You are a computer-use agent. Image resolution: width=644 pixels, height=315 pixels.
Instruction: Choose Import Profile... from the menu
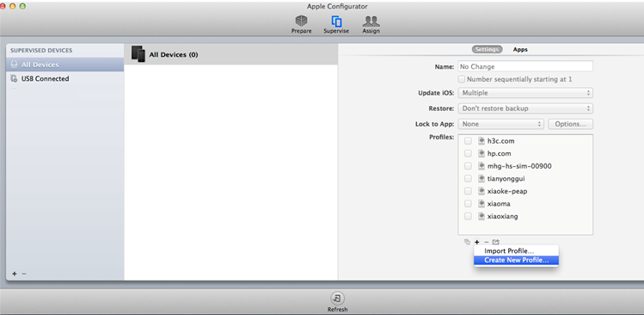(516, 250)
